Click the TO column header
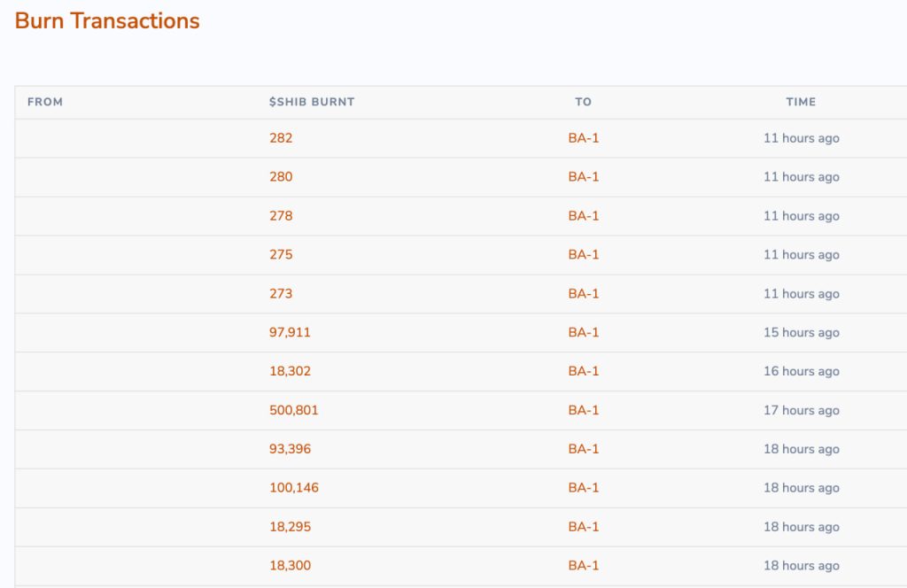 point(583,102)
